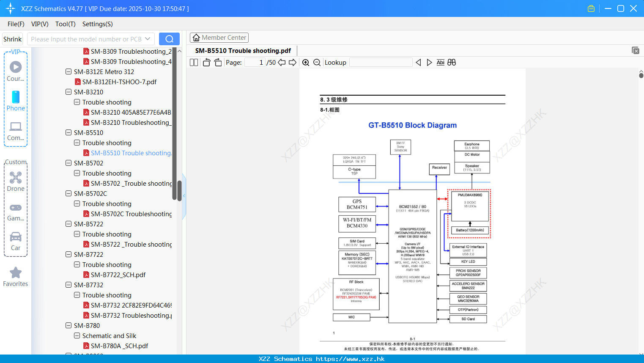
Task: Rotate page counterclockwise icon
Action: click(x=206, y=63)
